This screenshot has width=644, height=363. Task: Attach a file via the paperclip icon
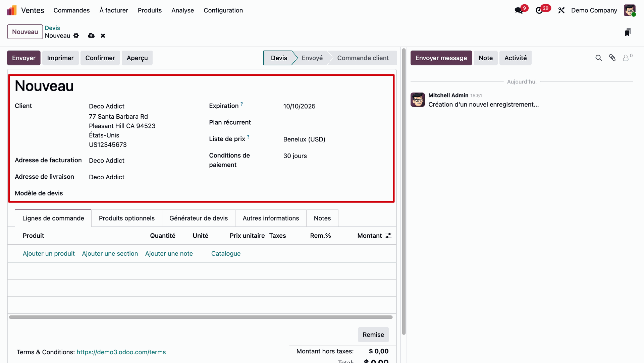(x=612, y=58)
